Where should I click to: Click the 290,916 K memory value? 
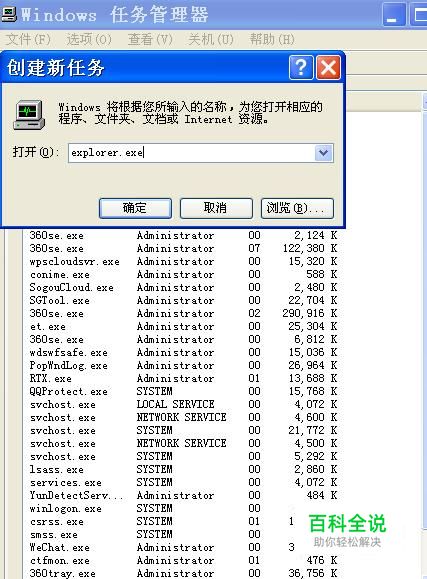click(310, 314)
